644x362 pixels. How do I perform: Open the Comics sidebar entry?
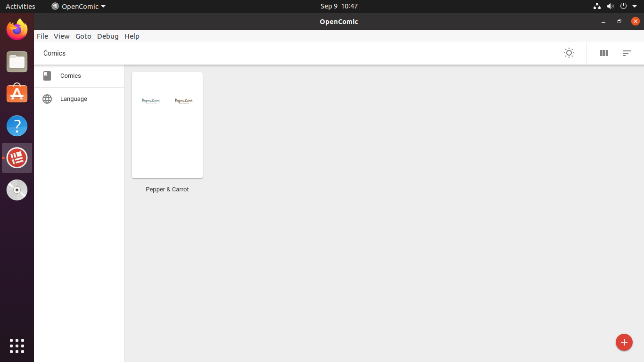[x=79, y=76]
